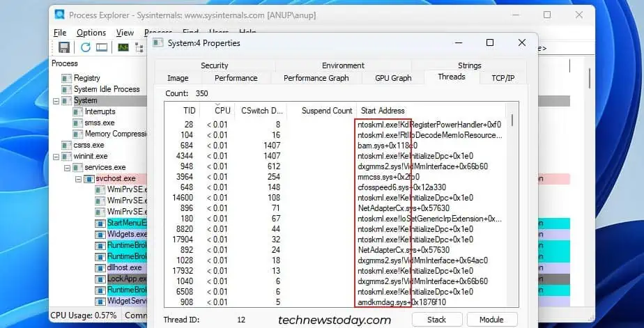The height and width of the screenshot is (328, 644).
Task: Click the System Idle Process icon
Action: [67, 89]
